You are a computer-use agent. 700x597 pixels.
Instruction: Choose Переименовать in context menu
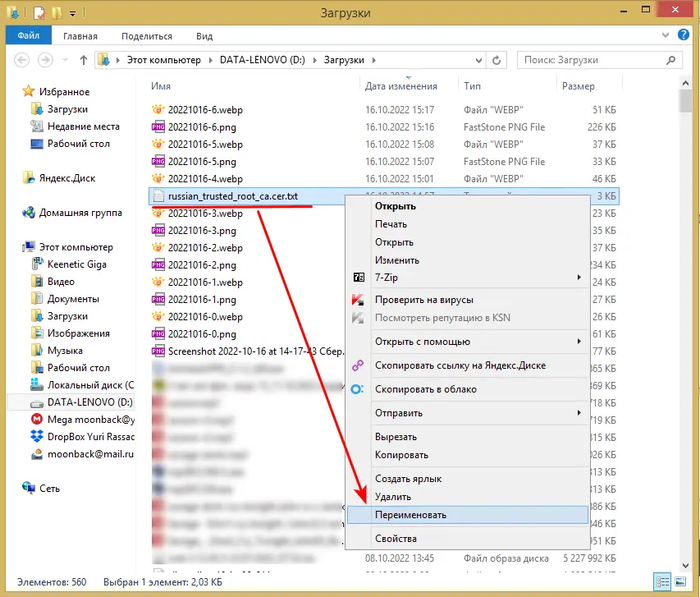coord(468,515)
